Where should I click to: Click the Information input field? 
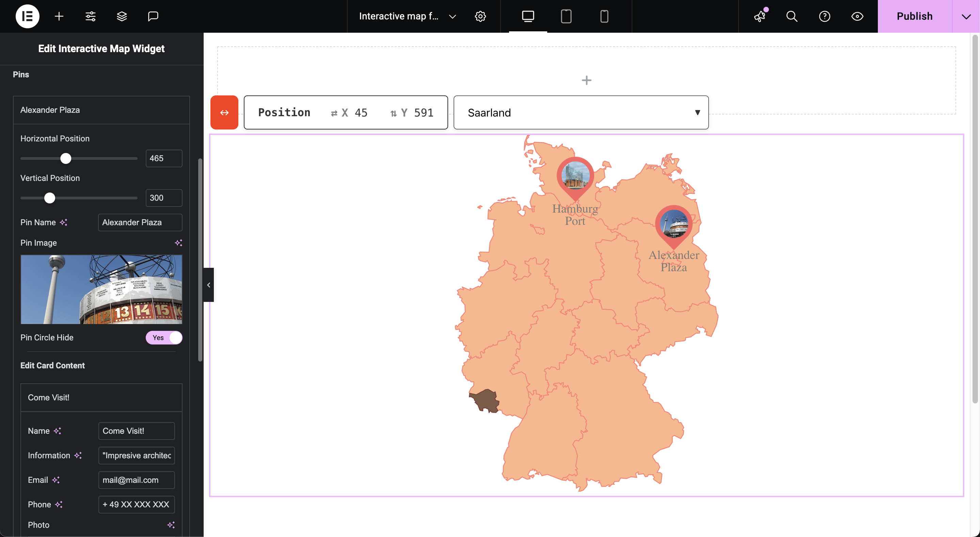(137, 456)
